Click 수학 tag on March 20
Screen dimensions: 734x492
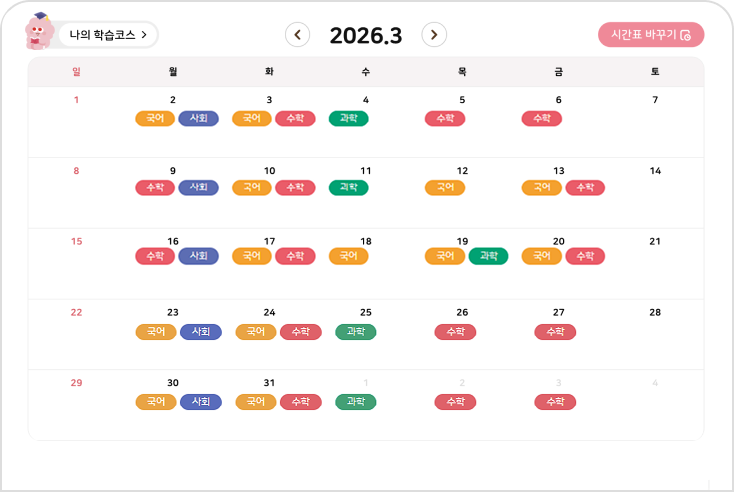point(585,256)
